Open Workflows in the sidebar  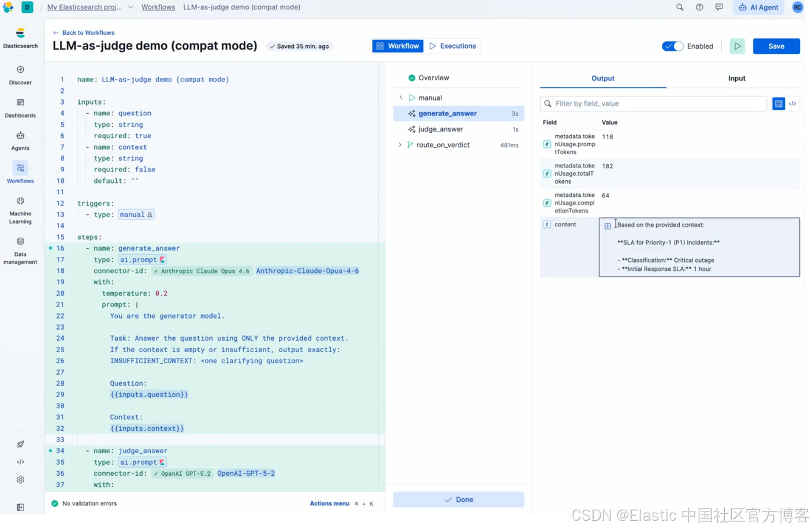pos(20,173)
